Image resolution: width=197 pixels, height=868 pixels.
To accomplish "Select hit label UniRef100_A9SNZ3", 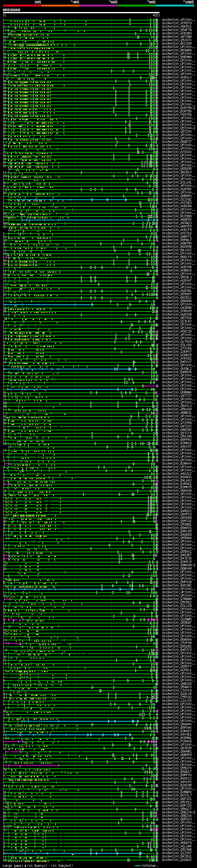I will (177, 223).
